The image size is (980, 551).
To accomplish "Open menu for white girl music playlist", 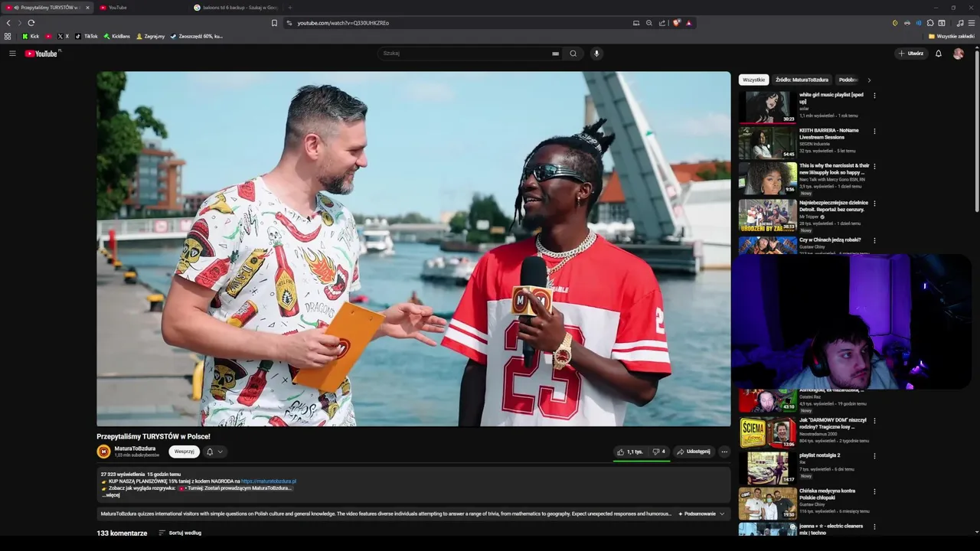I will coord(874,96).
